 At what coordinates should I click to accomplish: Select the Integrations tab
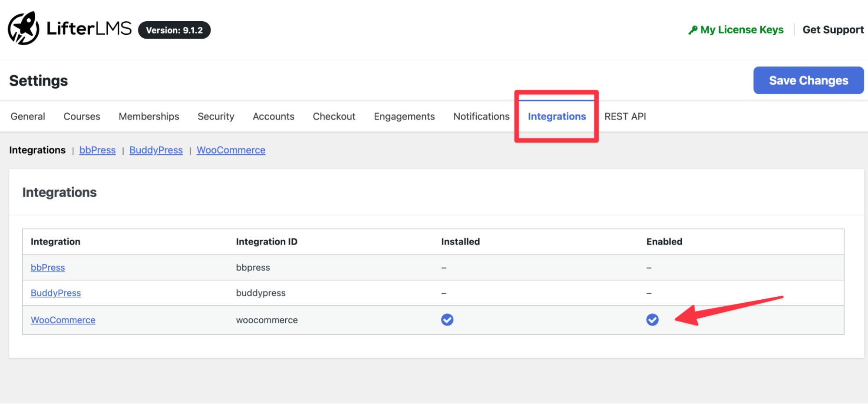click(x=557, y=116)
